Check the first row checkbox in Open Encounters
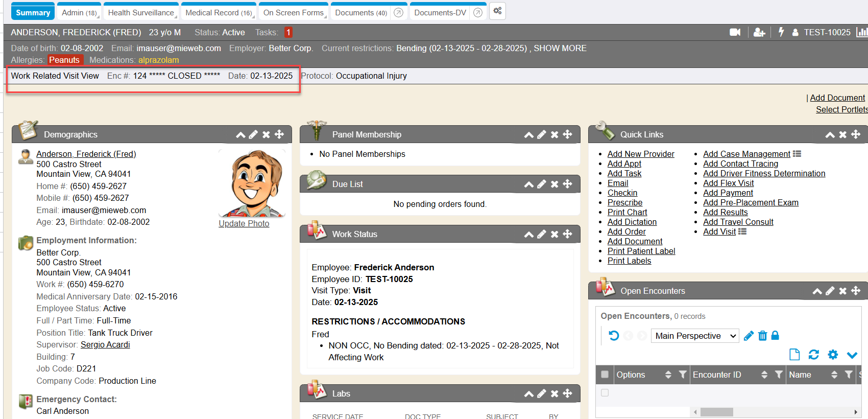 (605, 393)
